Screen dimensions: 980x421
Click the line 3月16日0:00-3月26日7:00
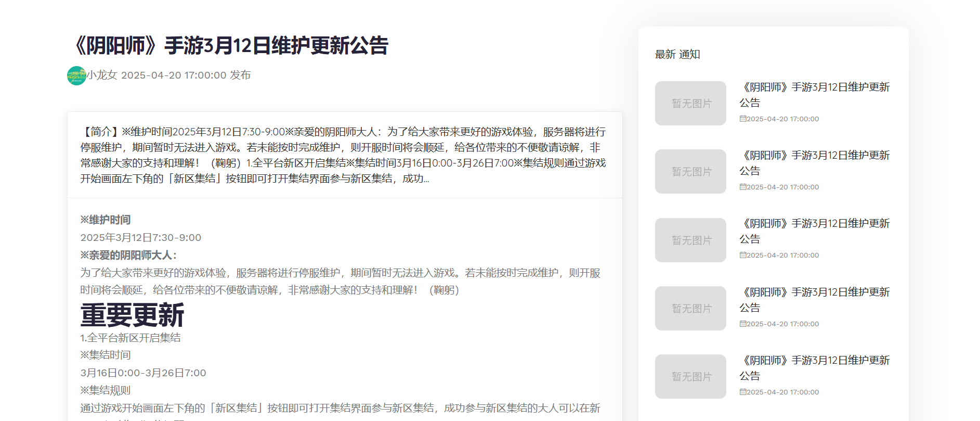click(143, 373)
